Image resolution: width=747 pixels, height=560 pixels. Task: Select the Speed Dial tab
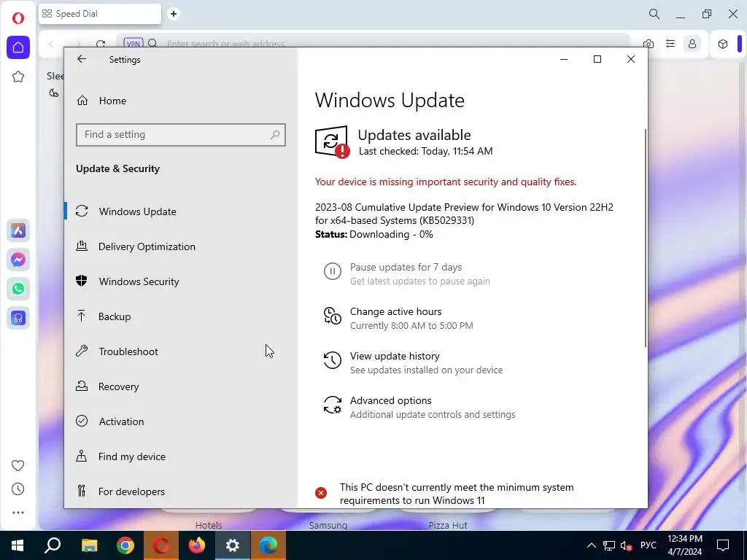click(x=99, y=14)
